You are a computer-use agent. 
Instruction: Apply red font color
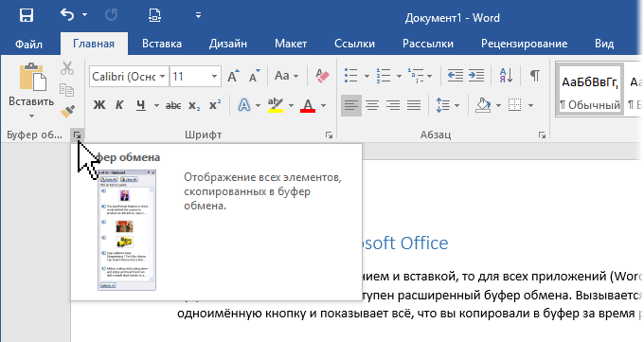[x=308, y=106]
